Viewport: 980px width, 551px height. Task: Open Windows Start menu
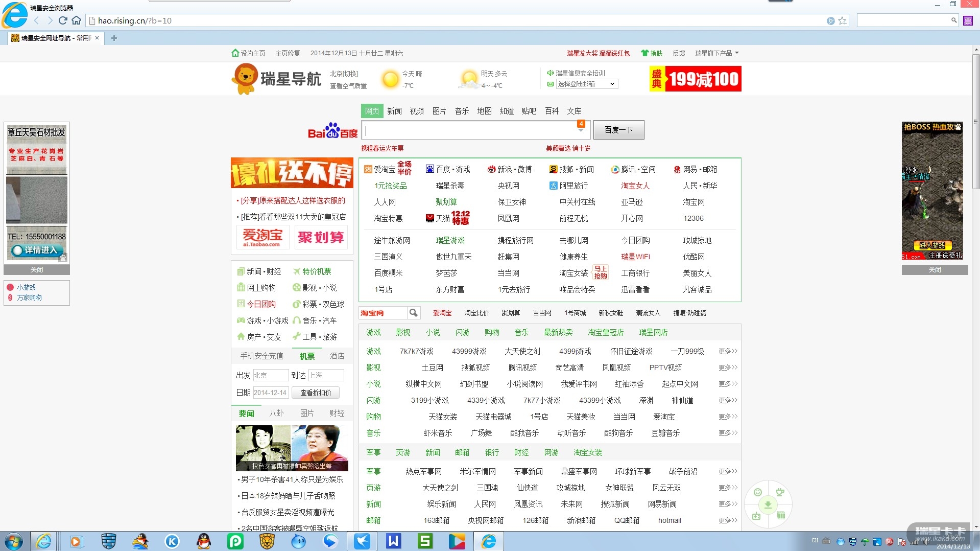click(14, 541)
